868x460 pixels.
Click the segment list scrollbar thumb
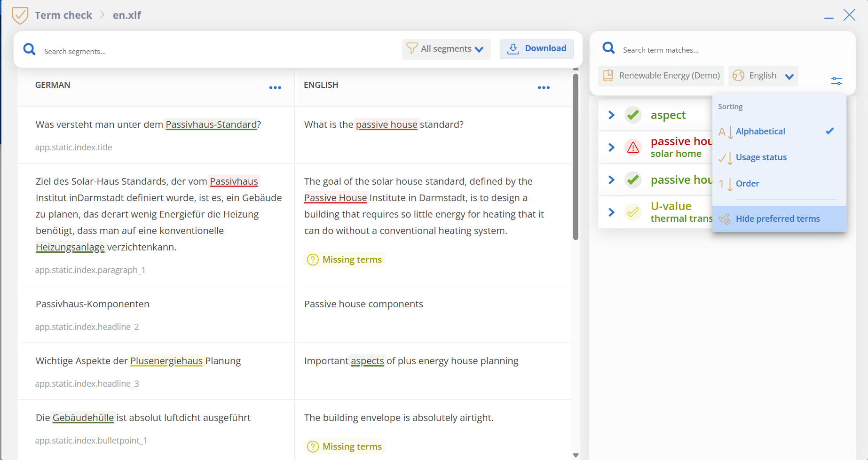pyautogui.click(x=576, y=156)
